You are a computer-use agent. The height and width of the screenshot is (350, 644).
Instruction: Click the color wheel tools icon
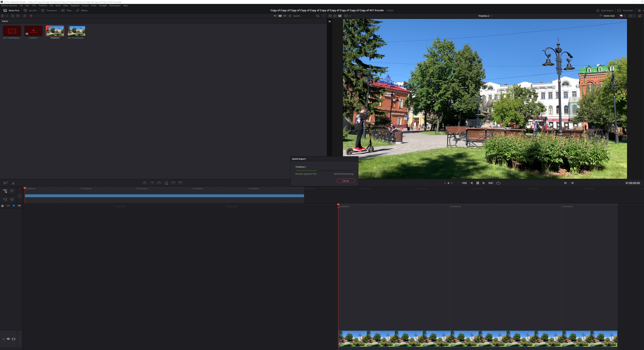640,16
